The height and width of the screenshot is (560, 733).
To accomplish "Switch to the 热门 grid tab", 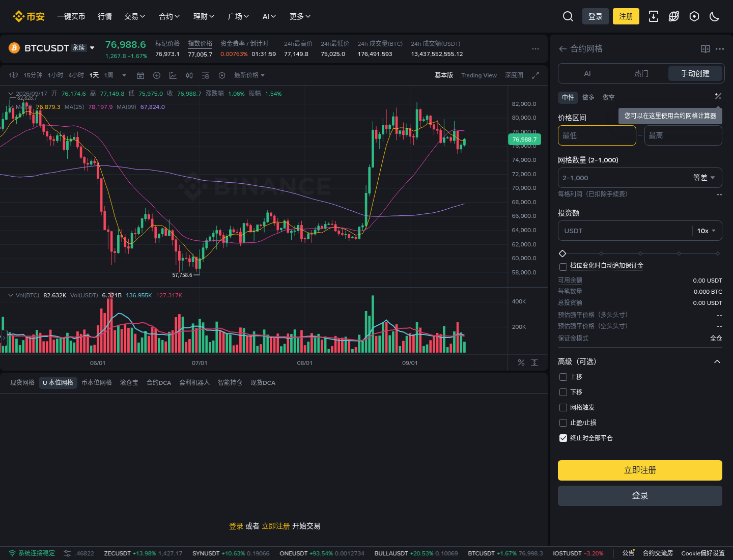I will pos(641,73).
